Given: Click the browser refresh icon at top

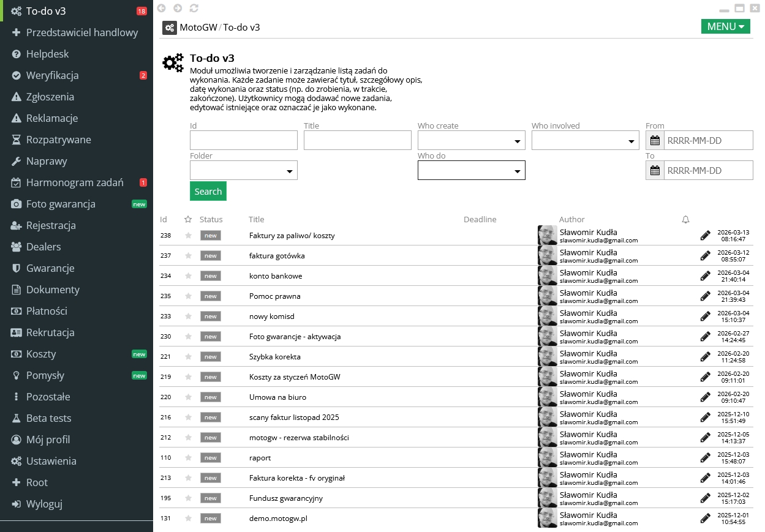Looking at the screenshot, I should click(194, 8).
